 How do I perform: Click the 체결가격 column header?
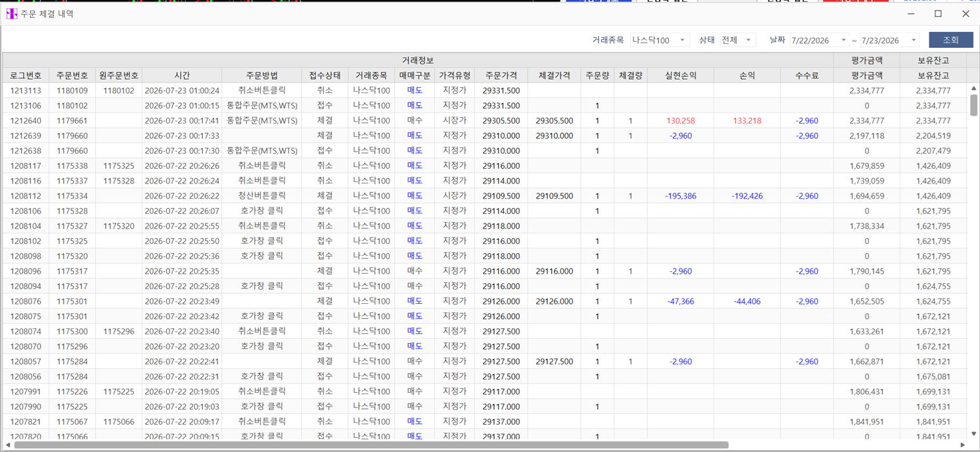point(554,75)
